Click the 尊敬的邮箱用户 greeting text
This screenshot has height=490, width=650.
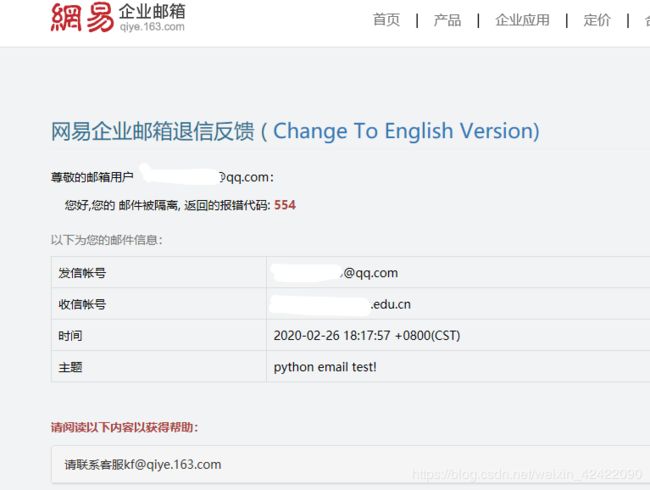tap(92, 177)
